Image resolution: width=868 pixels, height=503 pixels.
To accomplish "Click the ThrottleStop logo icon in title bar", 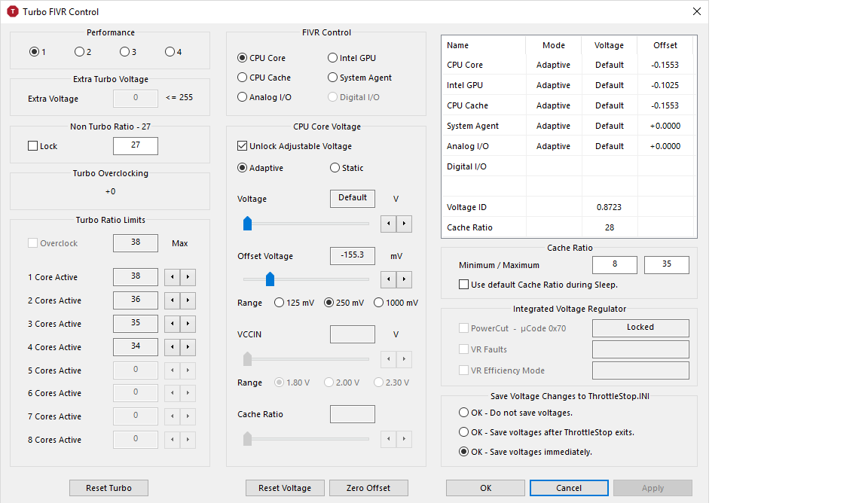I will (12, 11).
